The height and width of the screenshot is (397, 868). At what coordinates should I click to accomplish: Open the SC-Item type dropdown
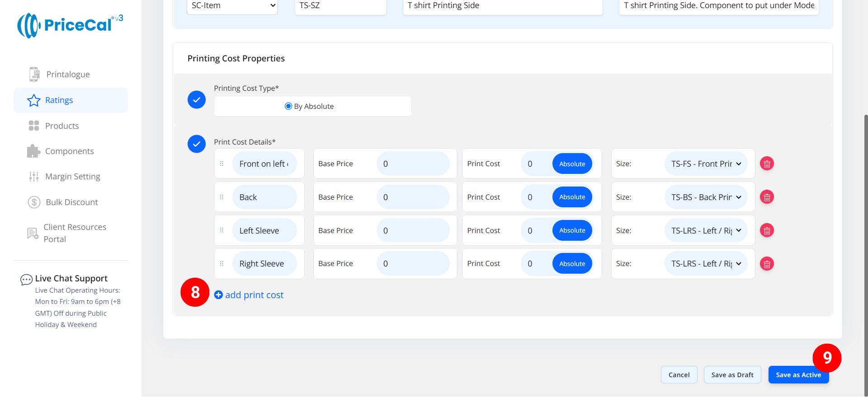pyautogui.click(x=232, y=6)
